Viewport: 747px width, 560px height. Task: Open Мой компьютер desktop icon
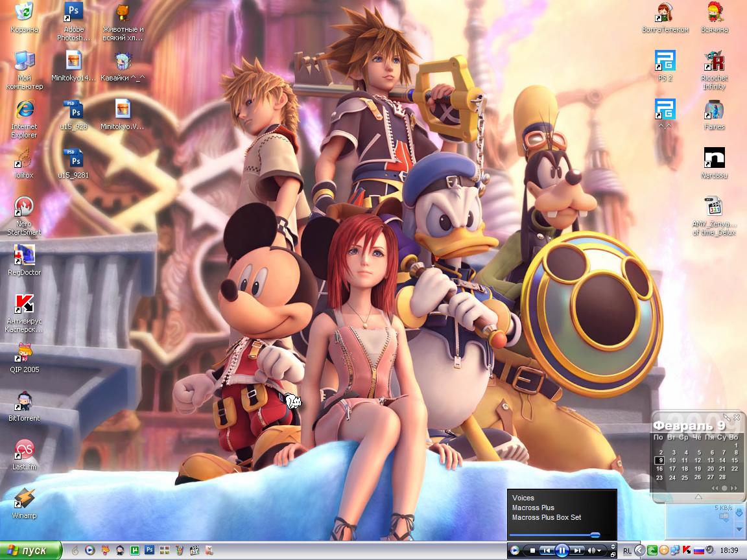coord(24,71)
